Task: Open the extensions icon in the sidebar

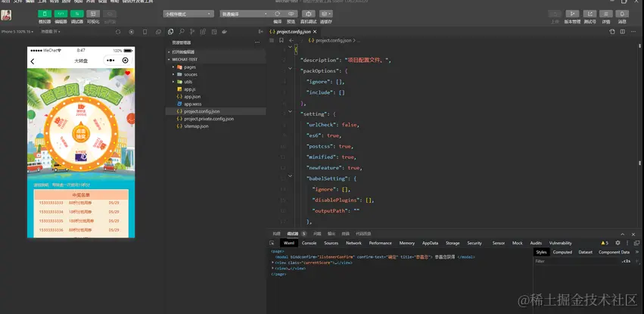Action: tap(203, 32)
